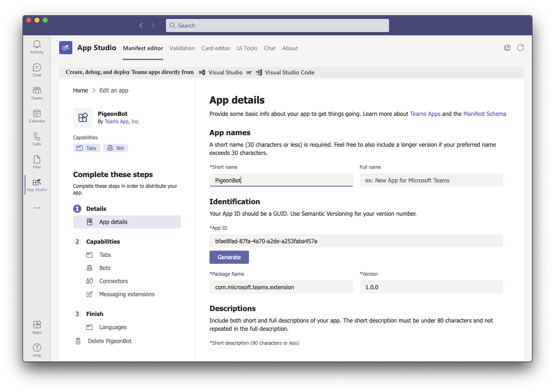Image resolution: width=555 pixels, height=392 pixels.
Task: Open Help in the left sidebar
Action: pyautogui.click(x=37, y=350)
